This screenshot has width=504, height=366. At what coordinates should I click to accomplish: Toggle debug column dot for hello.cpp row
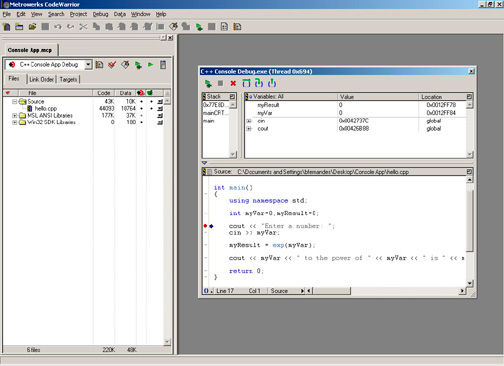(142, 109)
